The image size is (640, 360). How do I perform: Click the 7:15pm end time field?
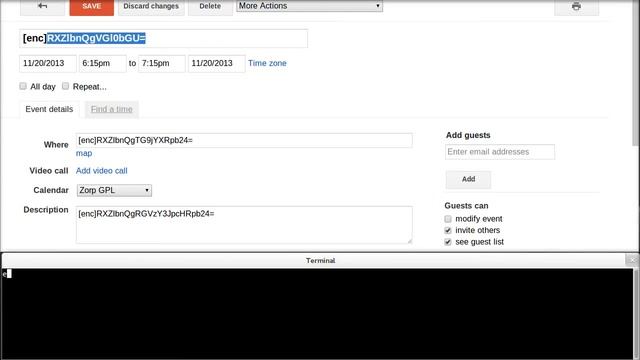[162, 63]
